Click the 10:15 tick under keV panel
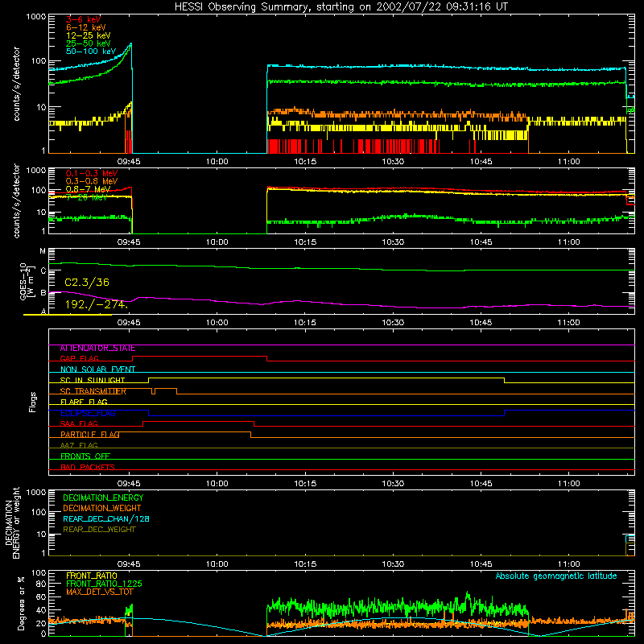644x644 pixels. click(x=305, y=162)
